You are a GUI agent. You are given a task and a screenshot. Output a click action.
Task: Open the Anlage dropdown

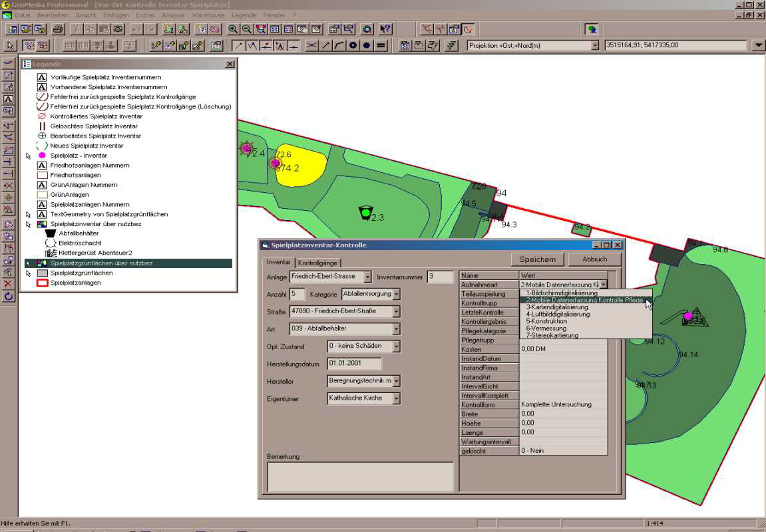367,277
